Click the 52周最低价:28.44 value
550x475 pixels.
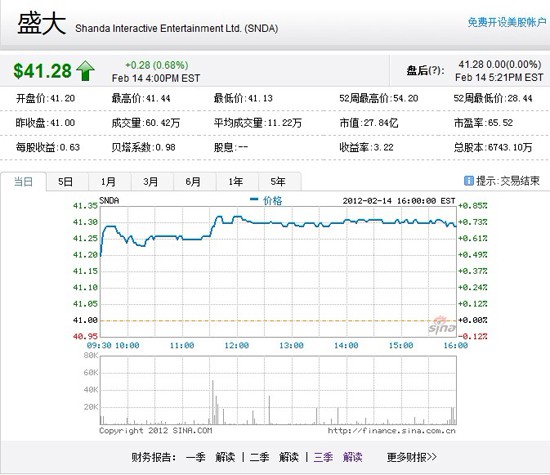493,98
